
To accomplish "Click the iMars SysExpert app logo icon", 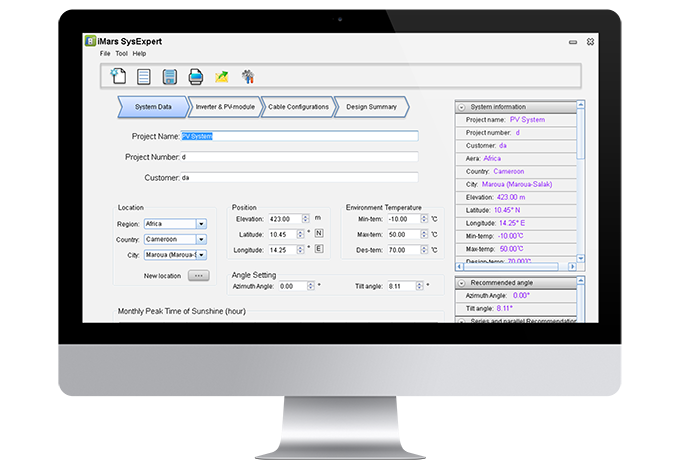I will pos(90,41).
